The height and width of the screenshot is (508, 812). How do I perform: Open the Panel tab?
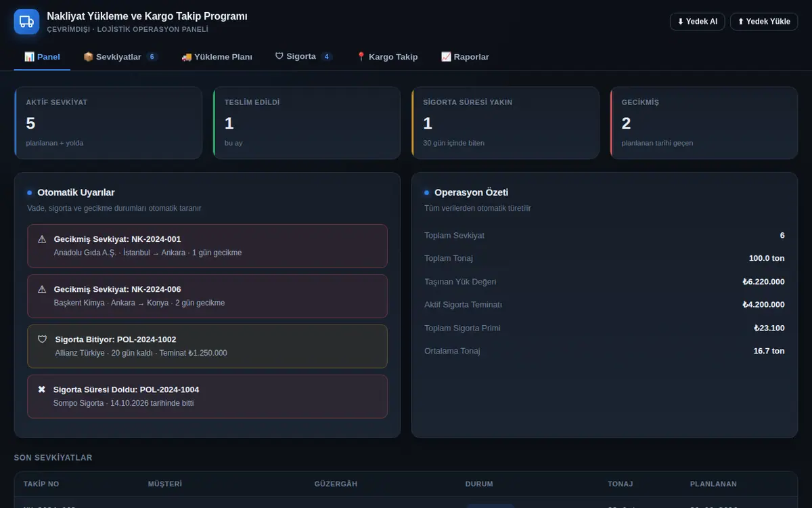coord(42,57)
